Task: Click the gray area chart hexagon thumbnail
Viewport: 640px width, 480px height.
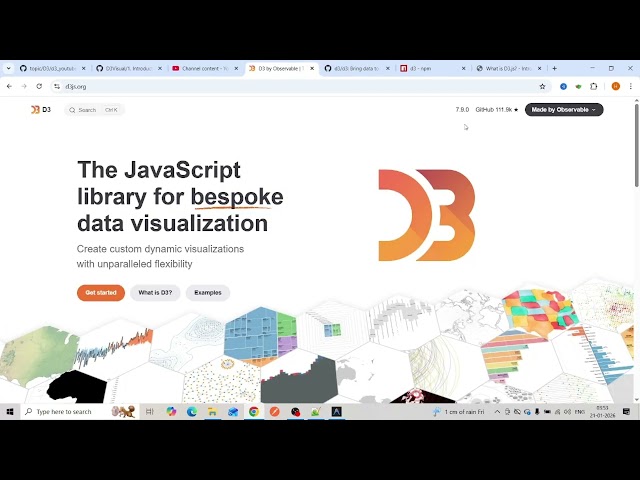Action: tap(299, 378)
